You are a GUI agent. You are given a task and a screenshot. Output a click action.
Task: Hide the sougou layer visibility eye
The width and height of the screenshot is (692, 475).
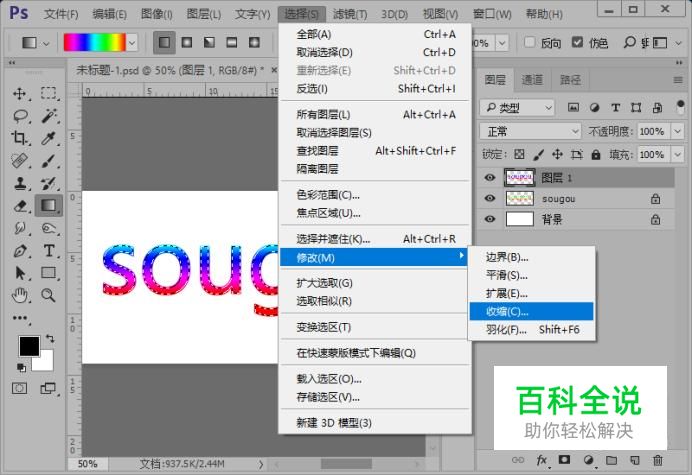[x=490, y=198]
